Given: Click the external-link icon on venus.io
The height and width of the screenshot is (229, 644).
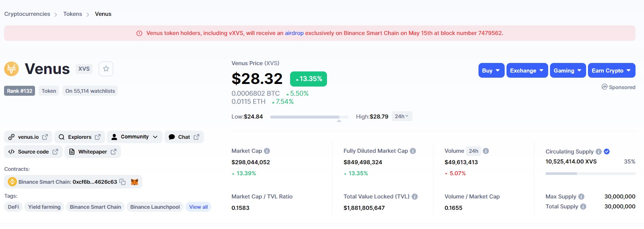Looking at the screenshot, I should 45,137.
